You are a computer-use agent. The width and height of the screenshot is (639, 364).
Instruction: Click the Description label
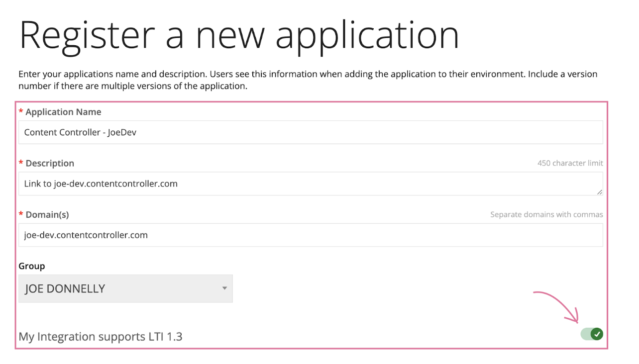click(x=50, y=163)
